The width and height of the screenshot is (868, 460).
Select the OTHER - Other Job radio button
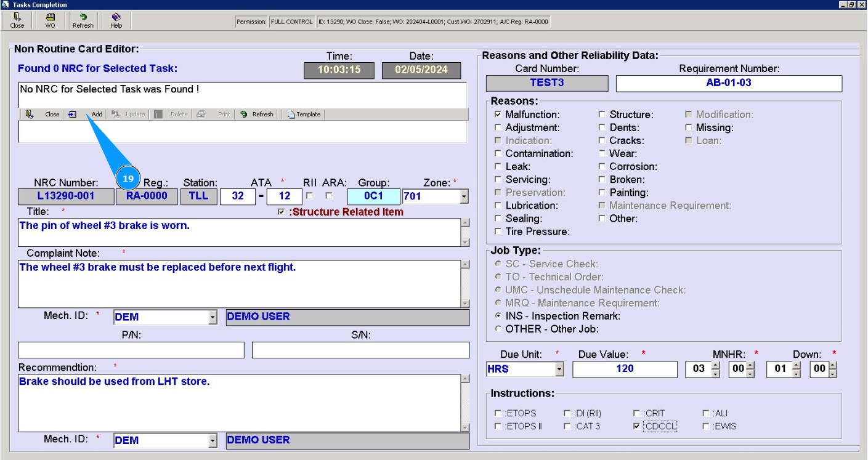click(x=499, y=329)
